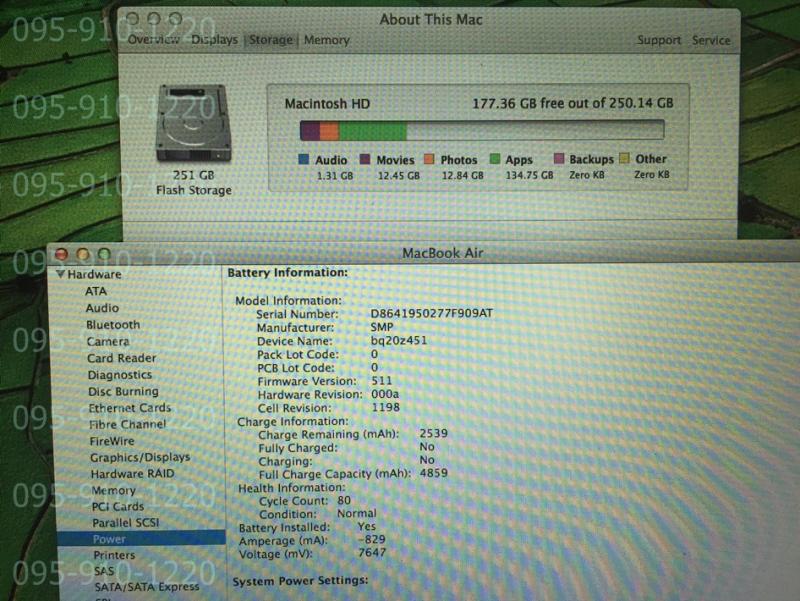The image size is (800, 601).
Task: Select FireWire in the sidebar
Action: point(112,441)
